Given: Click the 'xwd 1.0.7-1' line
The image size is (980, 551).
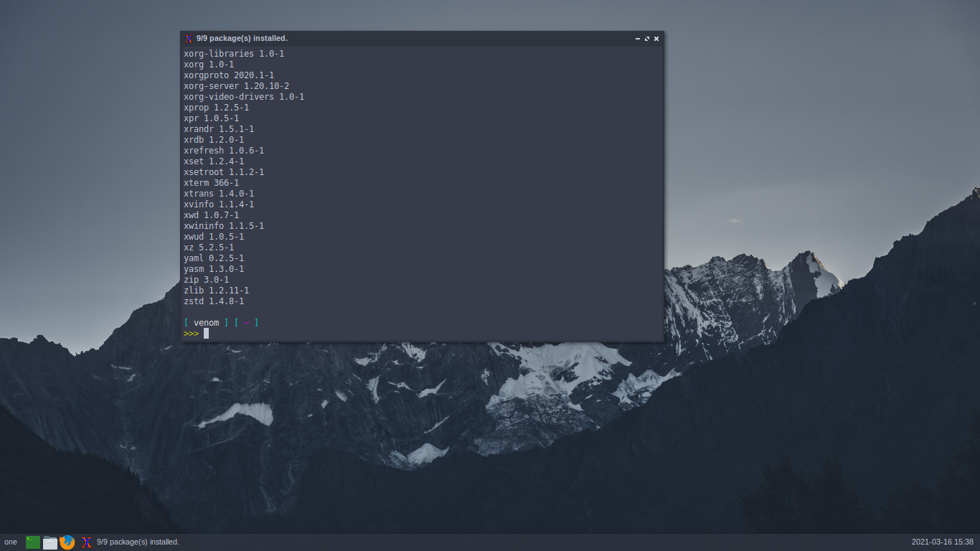Looking at the screenshot, I should click(211, 215).
